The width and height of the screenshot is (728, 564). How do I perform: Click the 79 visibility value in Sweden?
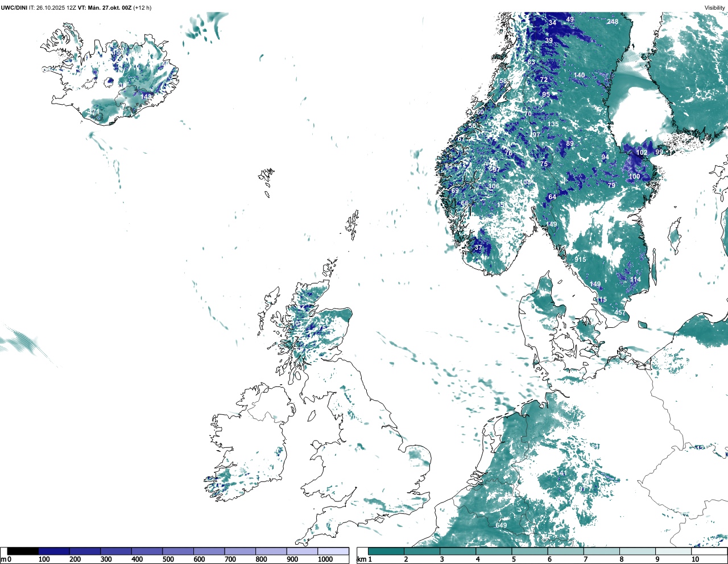(611, 186)
